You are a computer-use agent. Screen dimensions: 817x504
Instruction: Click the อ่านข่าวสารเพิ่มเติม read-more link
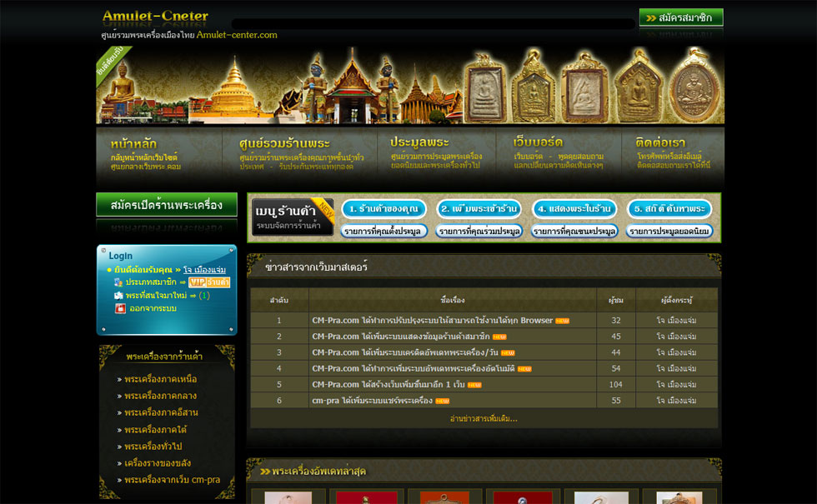[x=484, y=418]
